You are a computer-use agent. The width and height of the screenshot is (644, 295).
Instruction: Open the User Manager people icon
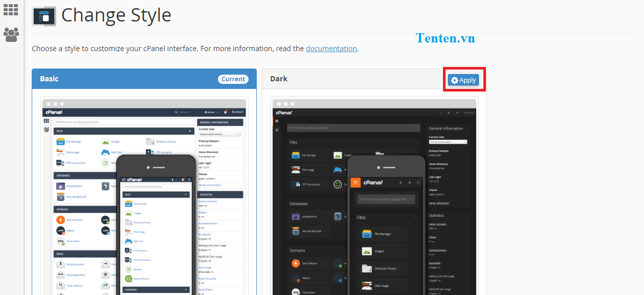(x=11, y=34)
